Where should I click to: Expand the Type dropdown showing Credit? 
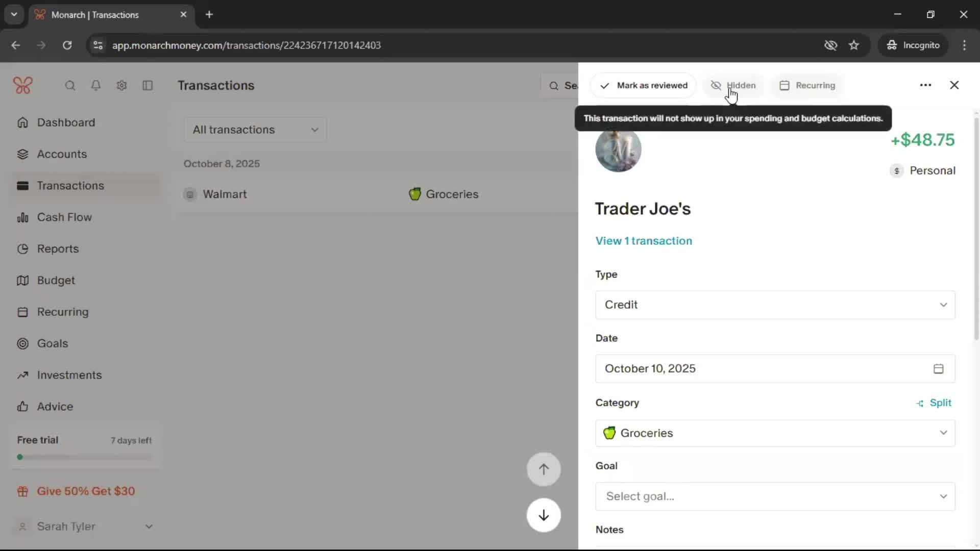[775, 305]
